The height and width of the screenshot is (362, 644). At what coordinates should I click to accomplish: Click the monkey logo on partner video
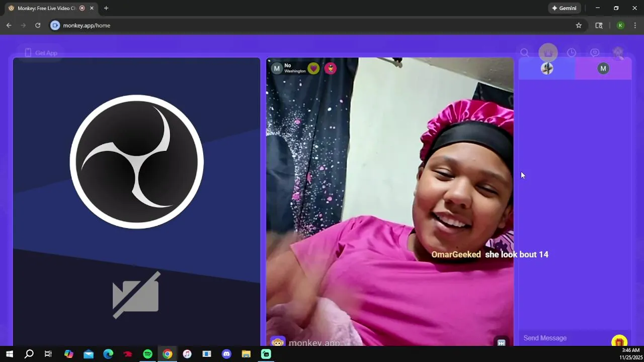point(278,342)
